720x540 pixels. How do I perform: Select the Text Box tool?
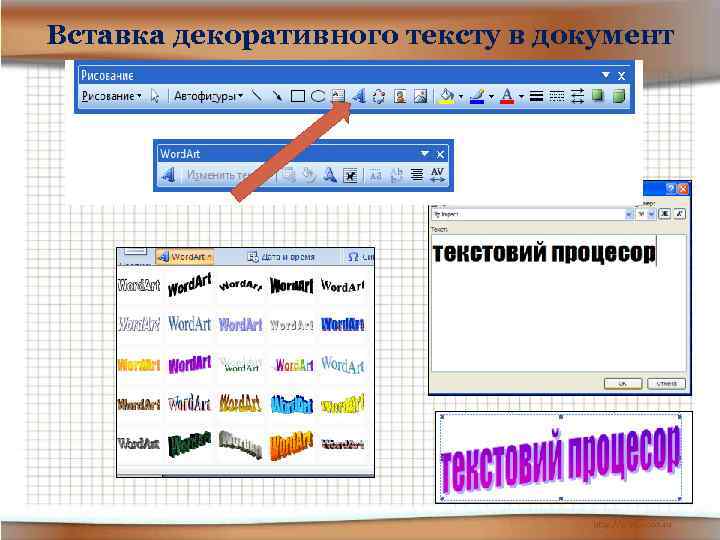338,96
